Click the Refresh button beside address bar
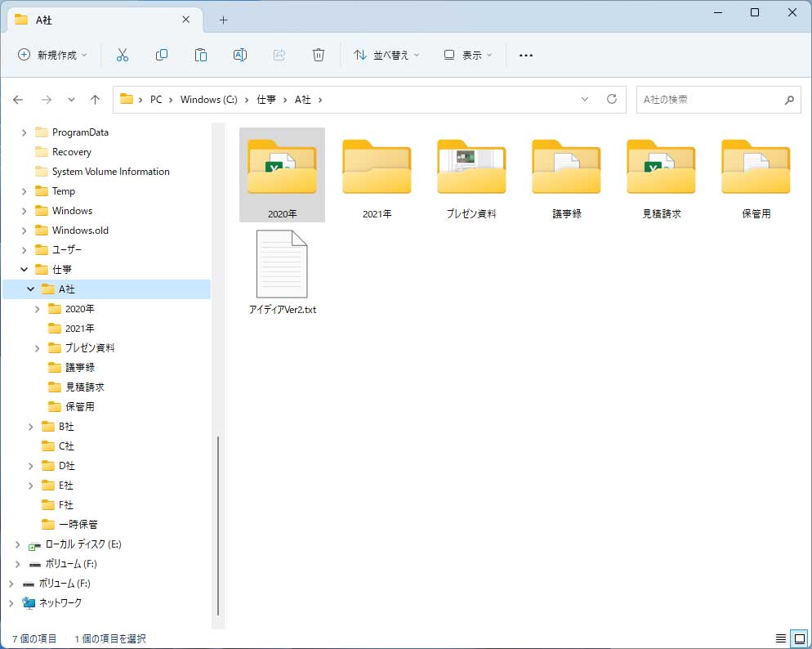 (x=611, y=99)
